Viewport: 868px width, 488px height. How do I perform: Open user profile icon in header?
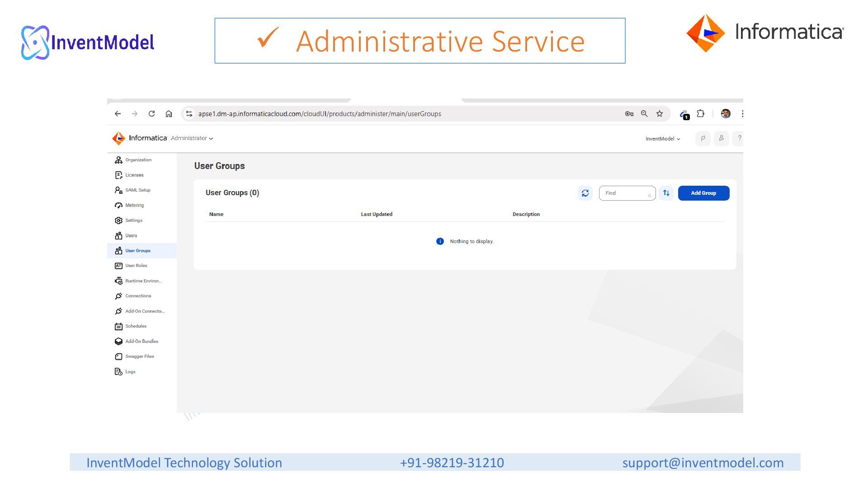coord(721,139)
